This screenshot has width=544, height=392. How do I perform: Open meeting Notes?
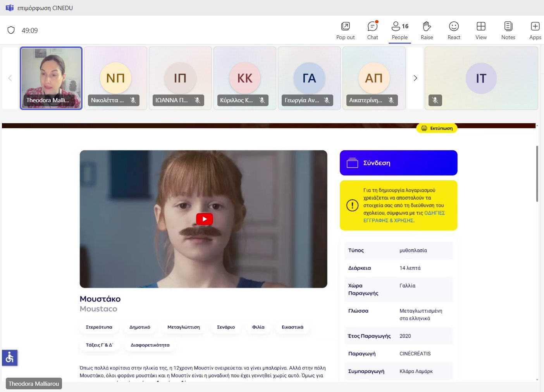click(508, 31)
